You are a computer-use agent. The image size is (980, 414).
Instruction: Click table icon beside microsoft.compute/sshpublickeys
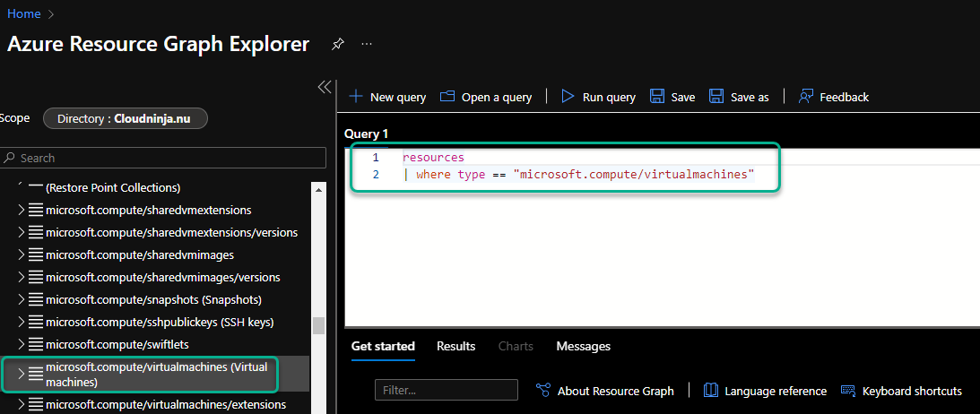(x=36, y=322)
